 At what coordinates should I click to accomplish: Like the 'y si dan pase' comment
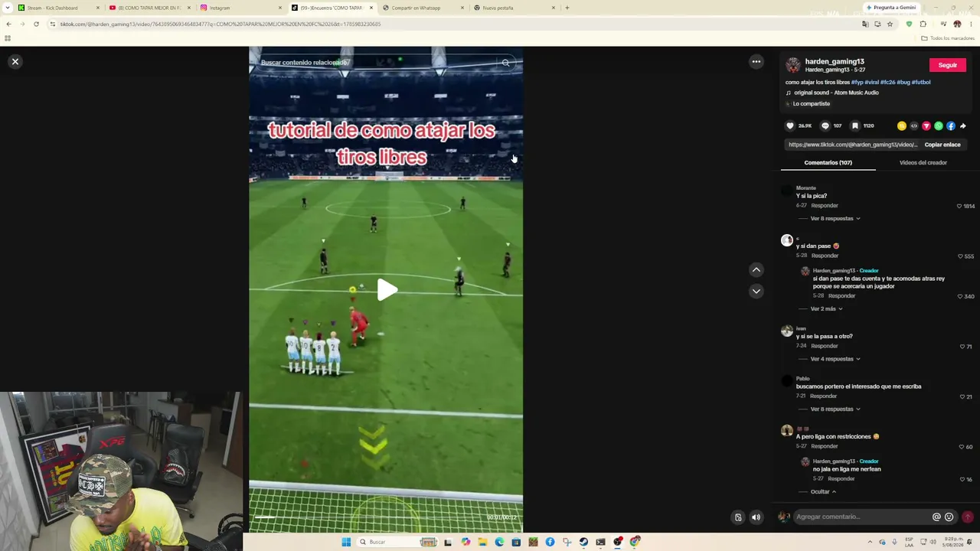tap(960, 256)
